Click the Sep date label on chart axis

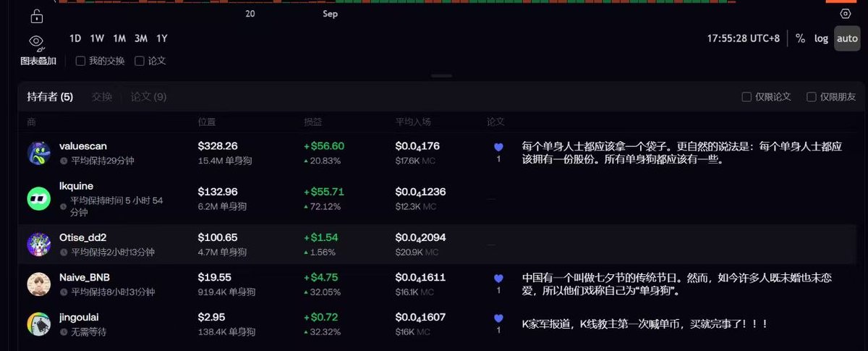point(330,14)
